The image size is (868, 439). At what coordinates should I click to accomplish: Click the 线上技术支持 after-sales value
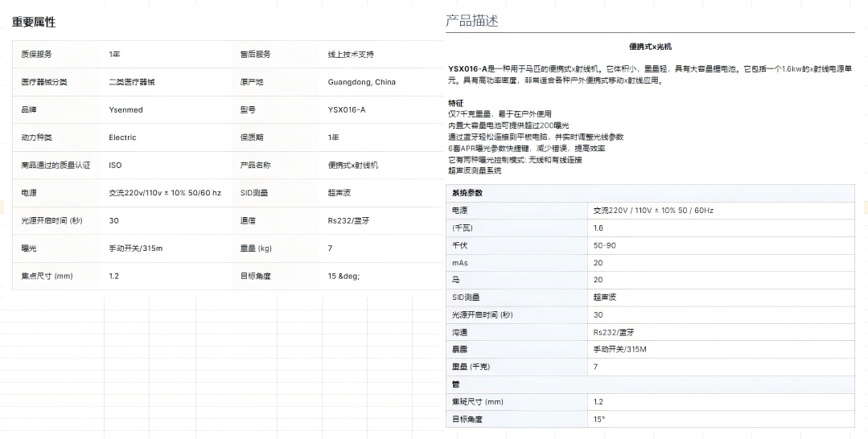click(x=351, y=54)
